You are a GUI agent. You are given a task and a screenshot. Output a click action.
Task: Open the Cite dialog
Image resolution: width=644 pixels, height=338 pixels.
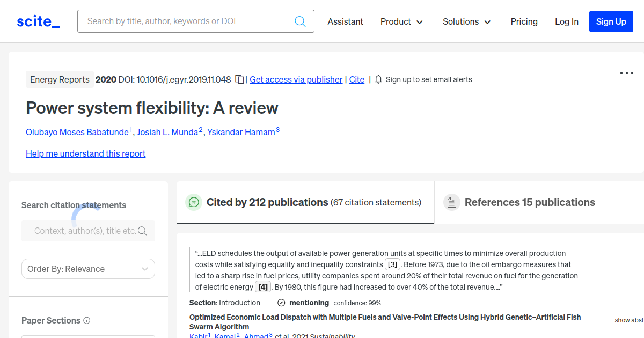[x=356, y=79]
